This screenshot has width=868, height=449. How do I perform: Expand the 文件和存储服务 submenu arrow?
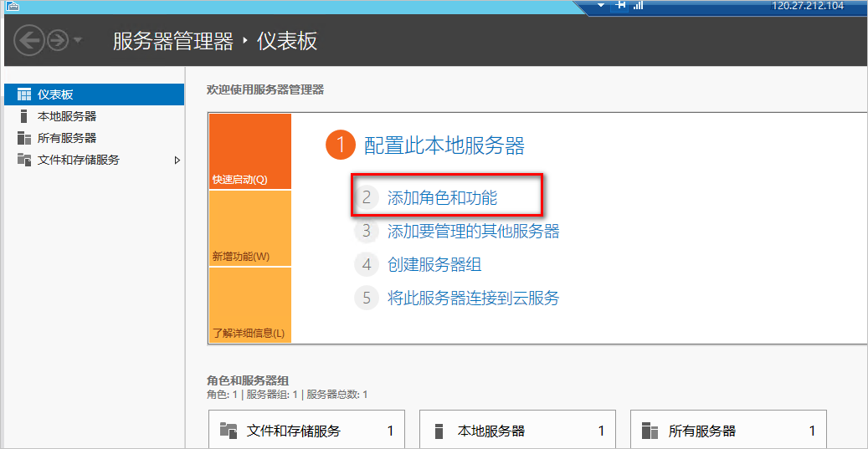pos(177,160)
